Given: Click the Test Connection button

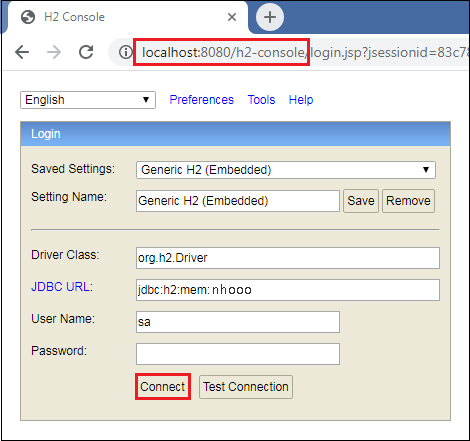Looking at the screenshot, I should click(x=246, y=387).
